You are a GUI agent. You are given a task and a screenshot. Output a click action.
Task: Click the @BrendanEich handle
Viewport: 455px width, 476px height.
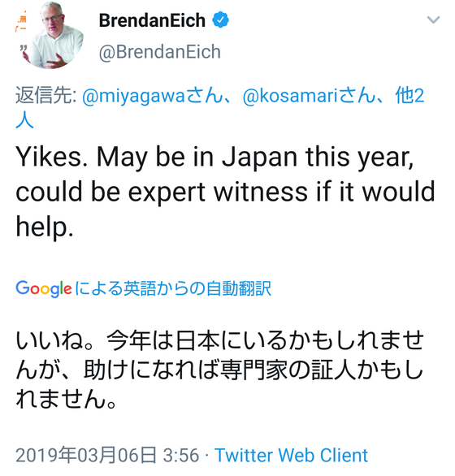(x=160, y=52)
